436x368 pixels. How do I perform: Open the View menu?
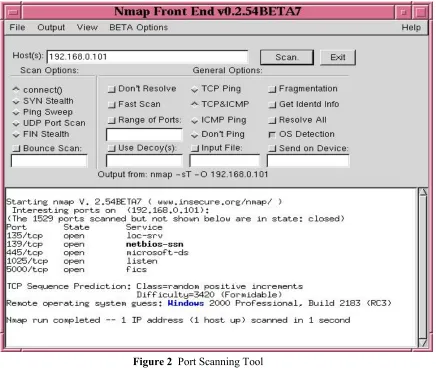pos(87,27)
